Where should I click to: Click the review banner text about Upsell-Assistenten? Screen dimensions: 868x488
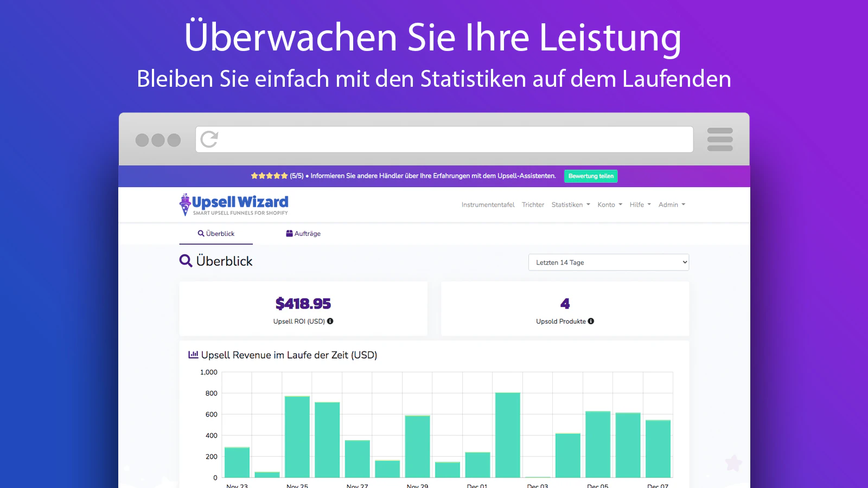click(x=433, y=176)
